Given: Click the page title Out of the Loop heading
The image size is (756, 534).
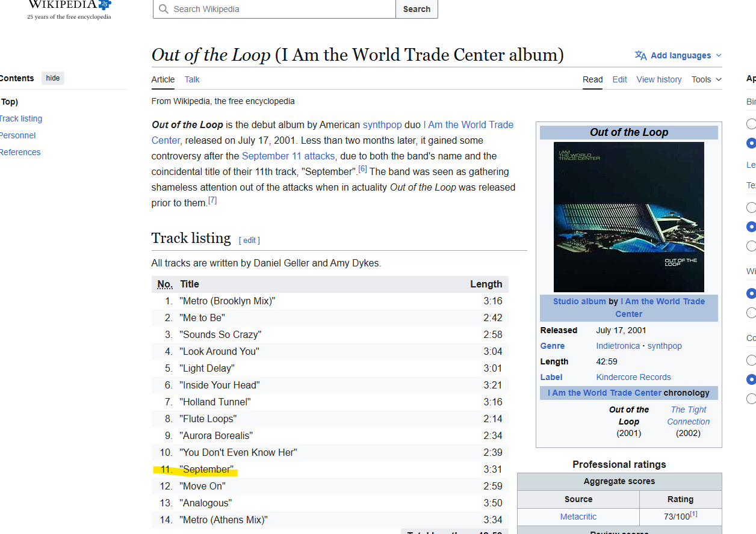Looking at the screenshot, I should pos(358,55).
